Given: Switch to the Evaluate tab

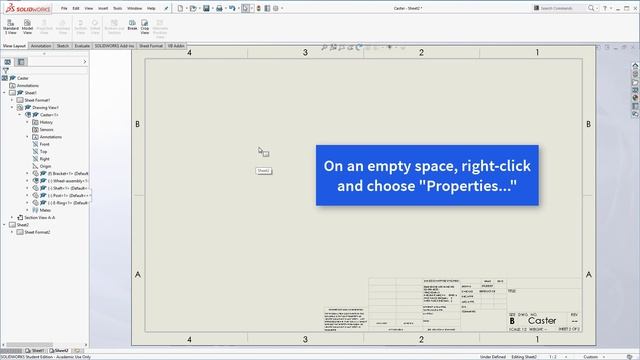Looking at the screenshot, I should tap(82, 46).
